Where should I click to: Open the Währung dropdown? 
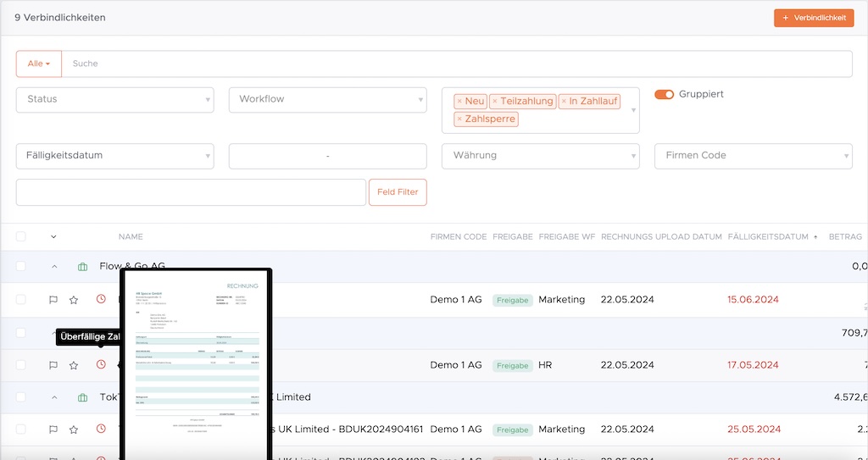click(x=540, y=156)
